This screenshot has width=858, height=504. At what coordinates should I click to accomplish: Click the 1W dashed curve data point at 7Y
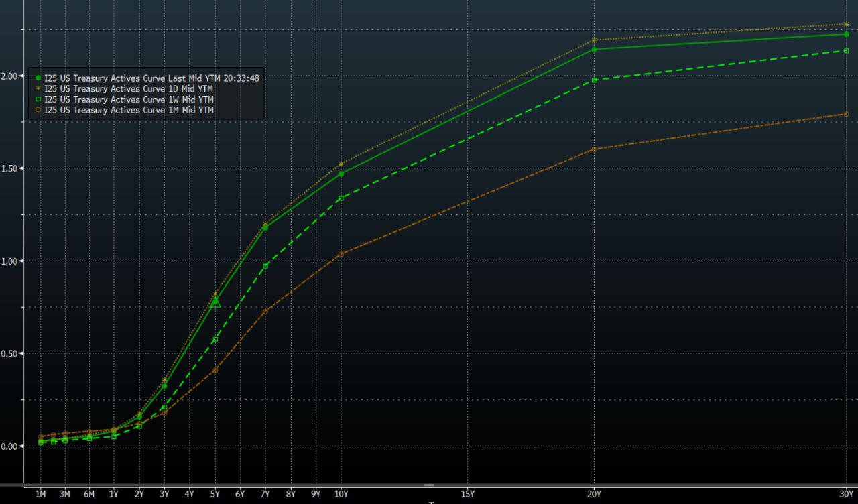[265, 266]
